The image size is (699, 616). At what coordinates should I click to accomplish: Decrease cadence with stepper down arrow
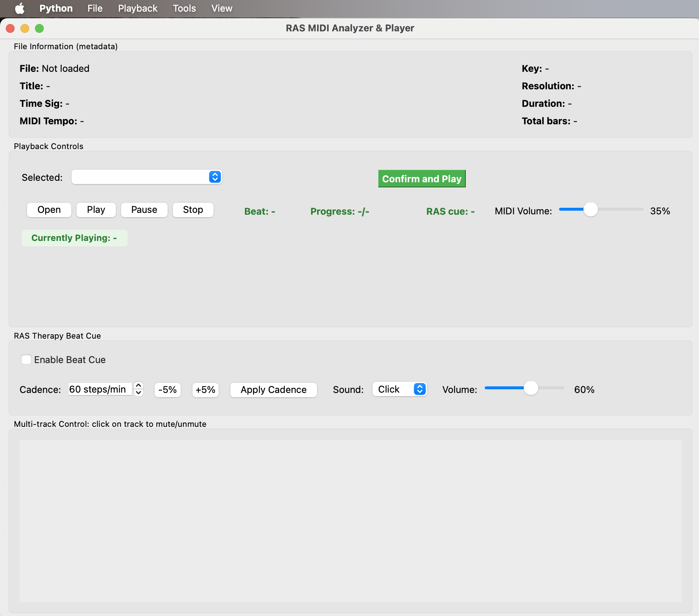[138, 393]
